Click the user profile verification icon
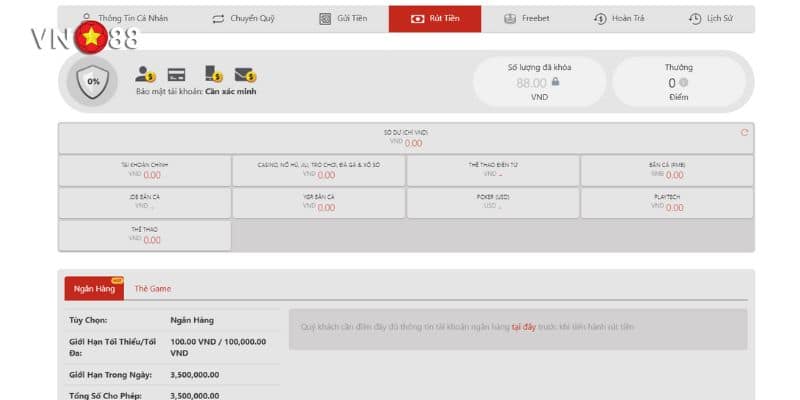This screenshot has width=800, height=400. point(146,73)
